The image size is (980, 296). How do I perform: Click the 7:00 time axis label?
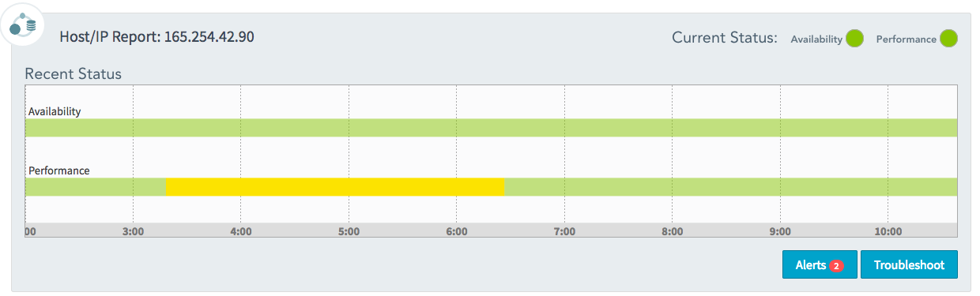coord(564,232)
